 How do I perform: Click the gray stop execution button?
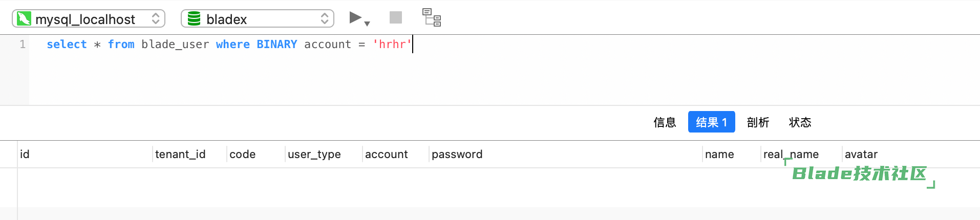(x=396, y=18)
